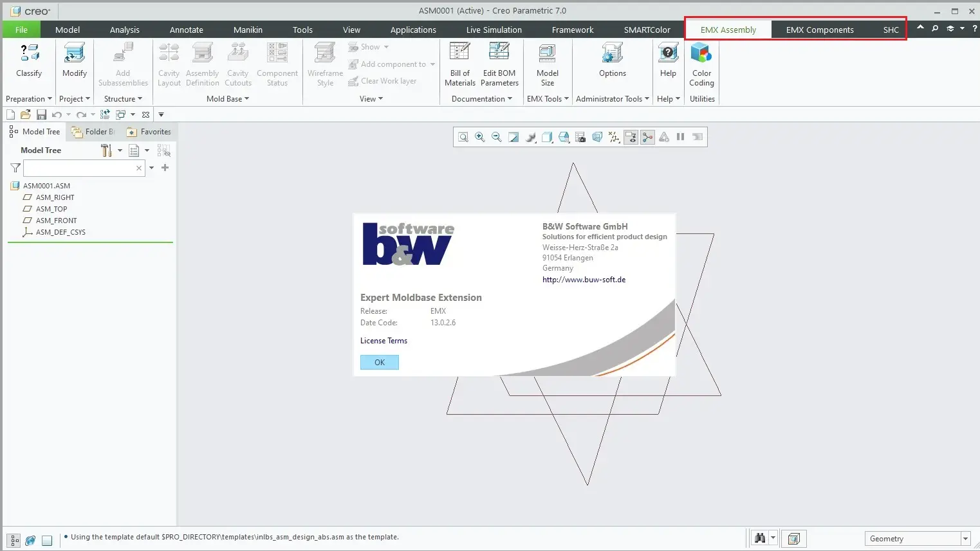Toggle navigator panel display in status bar
The width and height of the screenshot is (980, 551).
[x=14, y=541]
